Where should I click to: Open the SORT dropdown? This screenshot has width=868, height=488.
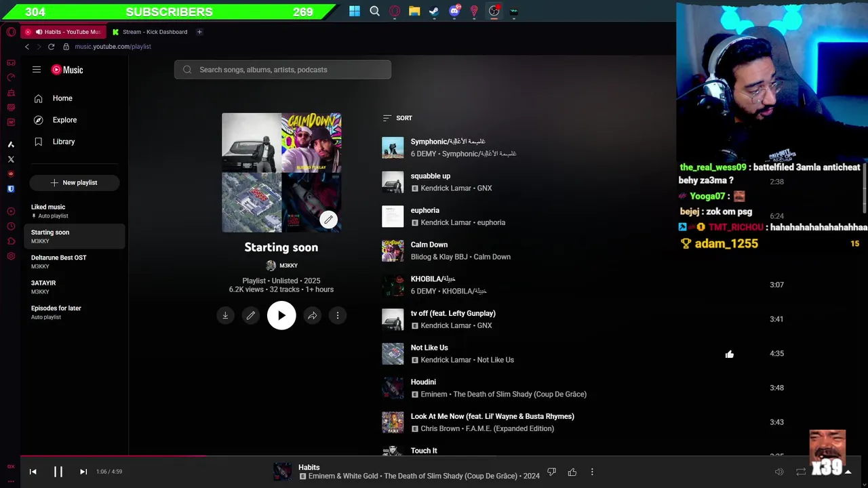pos(397,118)
